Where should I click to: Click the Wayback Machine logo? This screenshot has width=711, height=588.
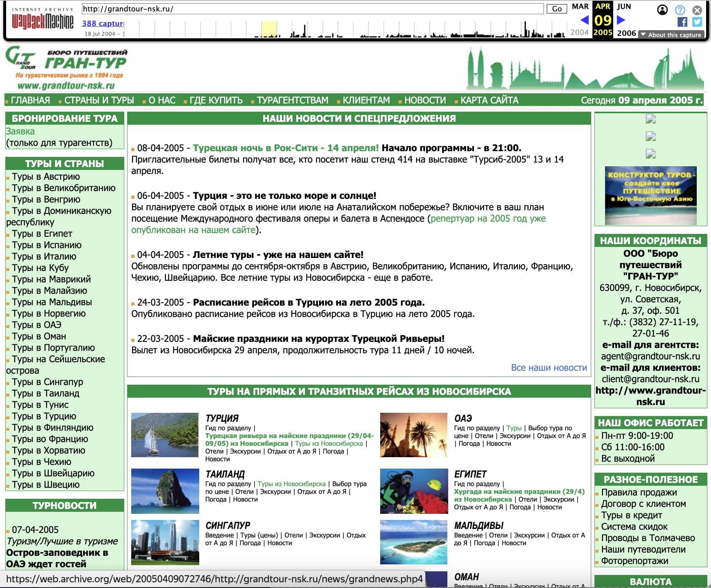pos(42,21)
